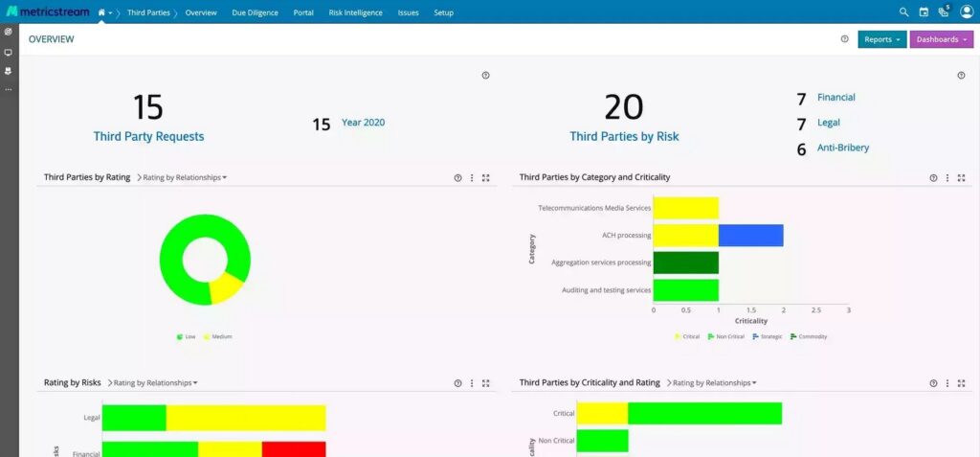
Task: Toggle the Strategic legend entry
Action: click(x=768, y=337)
